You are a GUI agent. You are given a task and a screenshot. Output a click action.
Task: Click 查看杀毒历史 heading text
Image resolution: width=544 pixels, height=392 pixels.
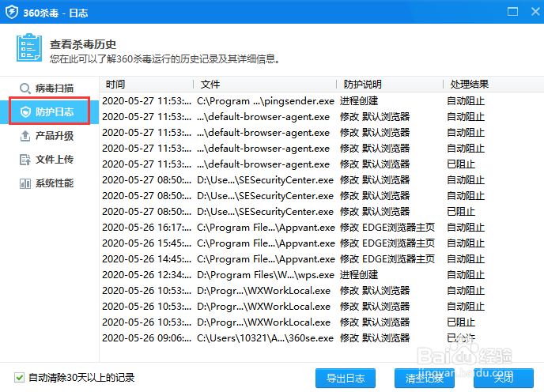point(82,44)
